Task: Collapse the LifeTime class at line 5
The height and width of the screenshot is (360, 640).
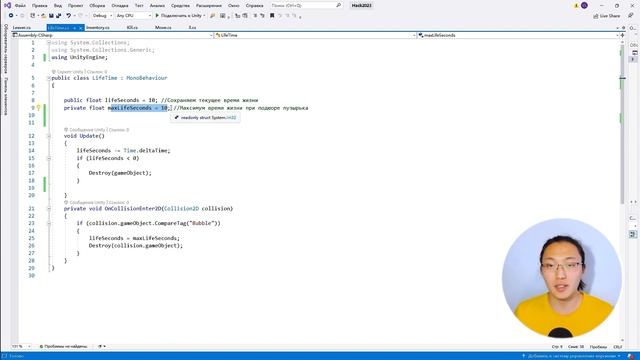Action: 49,78
